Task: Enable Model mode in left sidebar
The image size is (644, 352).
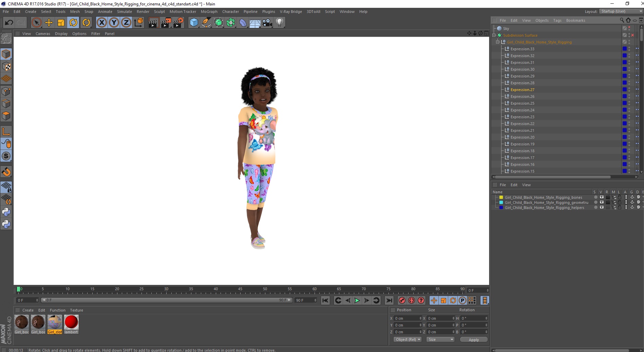Action: pyautogui.click(x=6, y=54)
